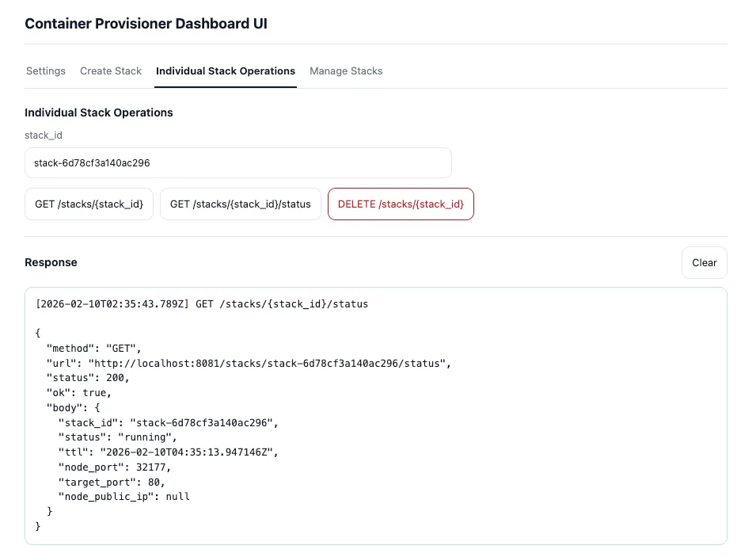This screenshot has width=756, height=557.
Task: Click the stack_id label above the input
Action: coord(44,135)
